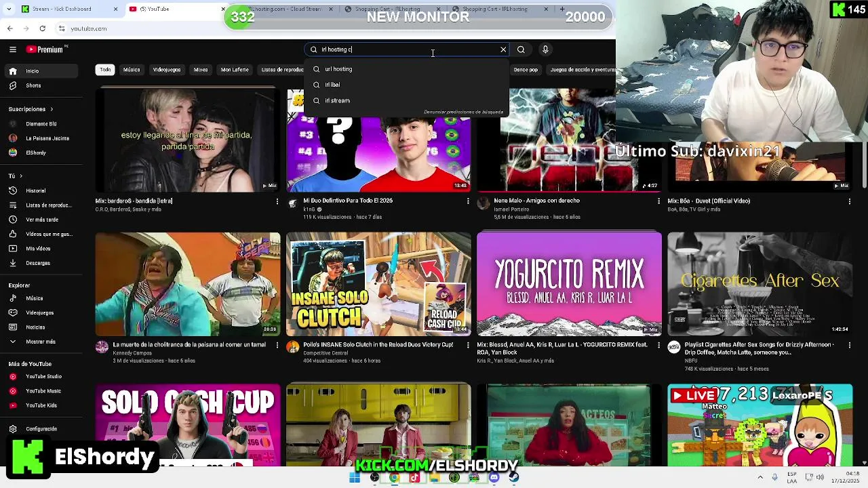Image resolution: width=868 pixels, height=488 pixels.
Task: Switch to 'Stream - Kick Dashboard' browser tab
Action: [x=70, y=9]
